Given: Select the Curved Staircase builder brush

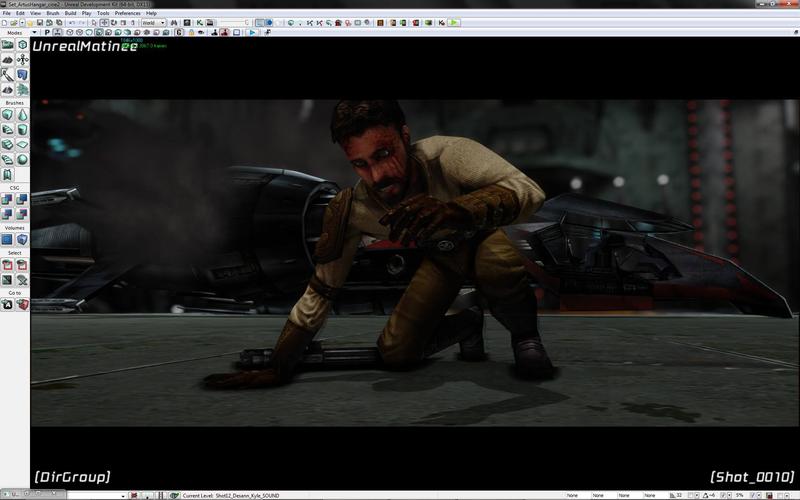Looking at the screenshot, I should 8,130.
